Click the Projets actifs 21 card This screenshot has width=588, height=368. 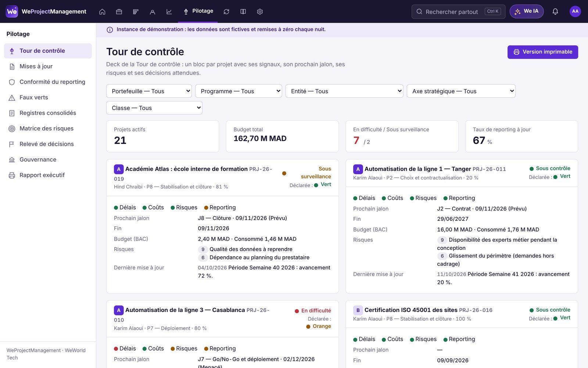pos(162,136)
